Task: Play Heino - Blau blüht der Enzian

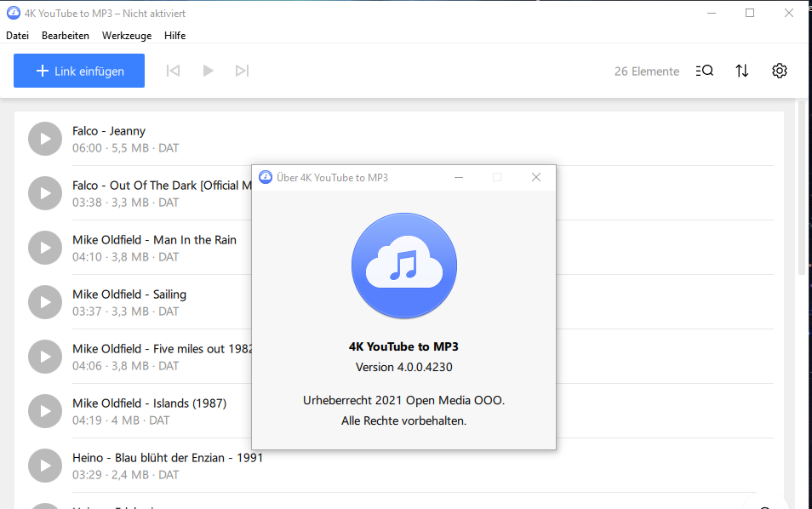Action: (x=45, y=466)
